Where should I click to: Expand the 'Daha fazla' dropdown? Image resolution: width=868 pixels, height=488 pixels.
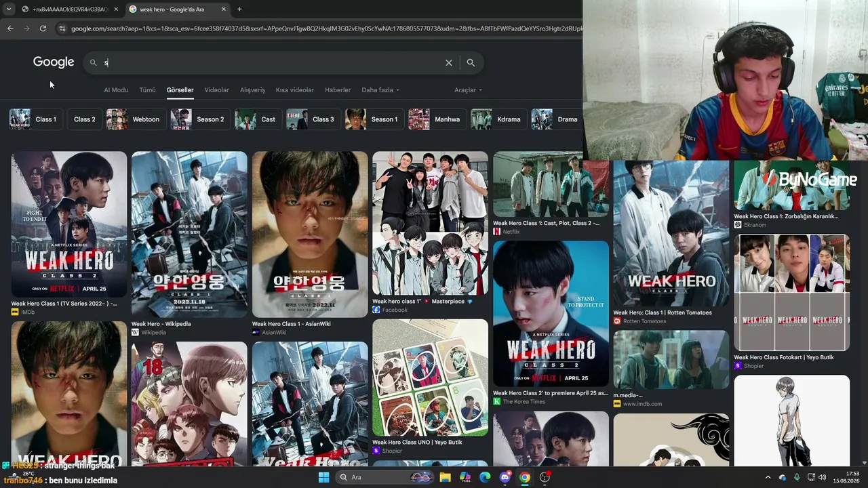pyautogui.click(x=380, y=90)
